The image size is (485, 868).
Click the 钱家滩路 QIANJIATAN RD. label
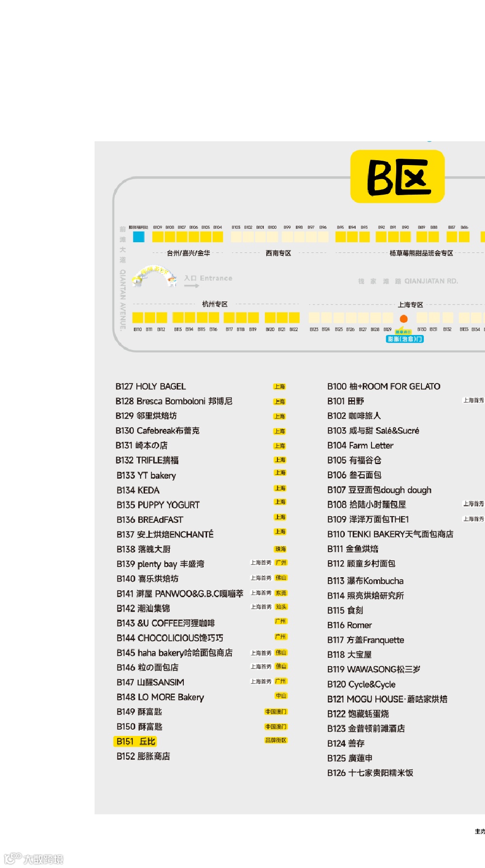(x=408, y=281)
